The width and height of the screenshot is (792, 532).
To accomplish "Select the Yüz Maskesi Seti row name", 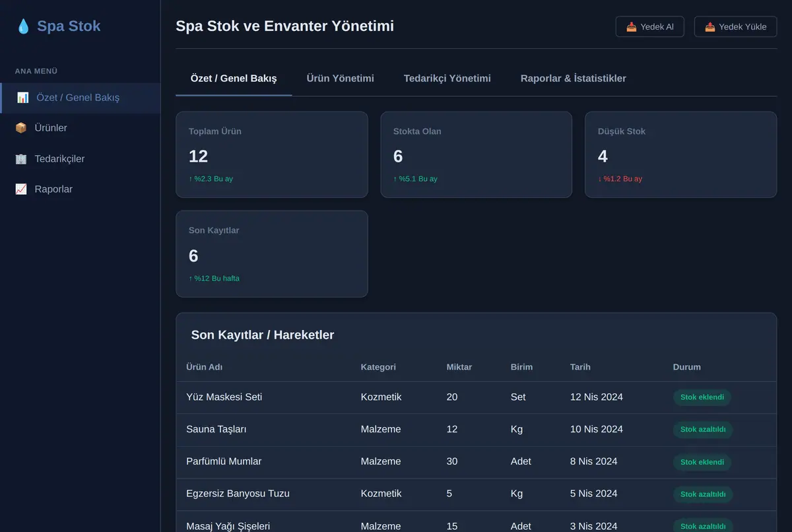I will pos(224,397).
